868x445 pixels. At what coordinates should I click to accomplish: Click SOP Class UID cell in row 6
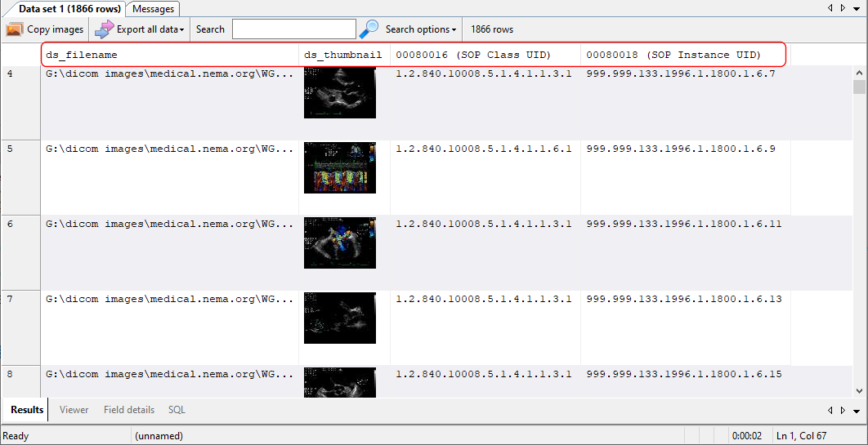click(485, 252)
